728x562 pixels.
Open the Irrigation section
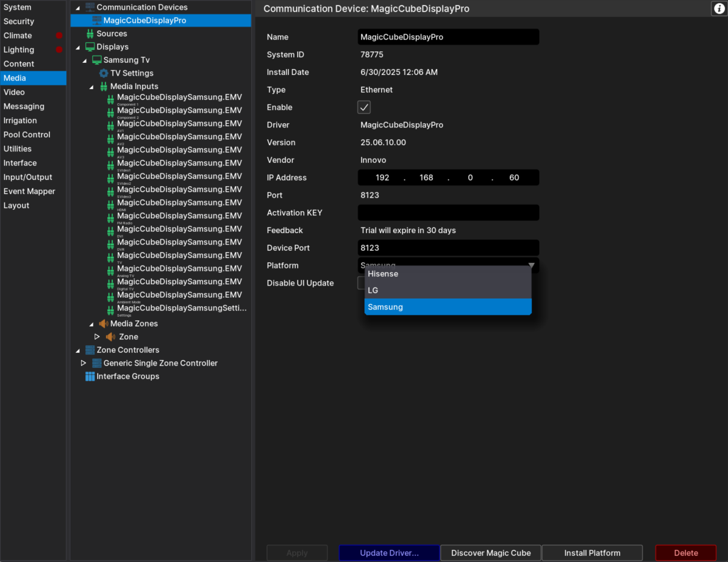[x=34, y=120]
